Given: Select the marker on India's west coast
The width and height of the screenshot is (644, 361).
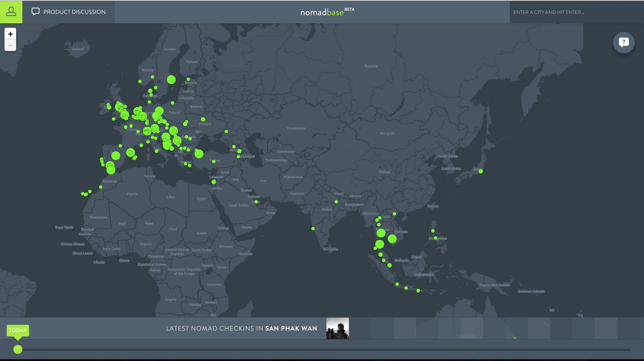Looking at the screenshot, I should 313,229.
